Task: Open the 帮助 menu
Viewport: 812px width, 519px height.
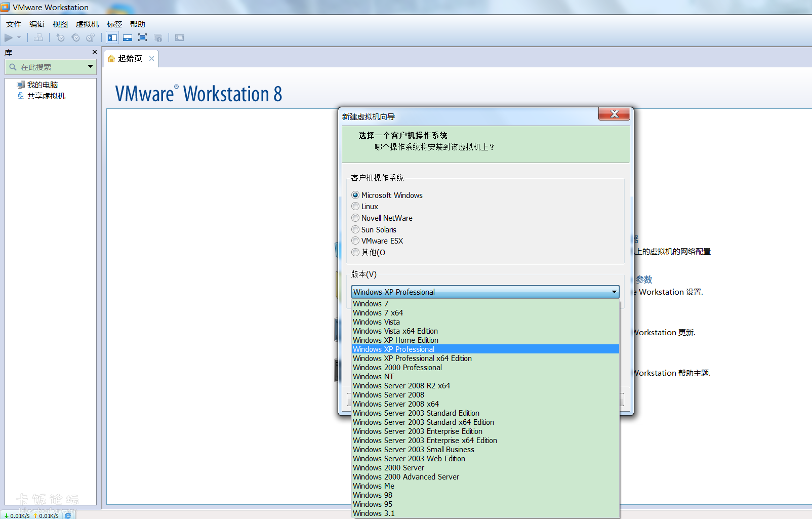Action: (x=138, y=24)
